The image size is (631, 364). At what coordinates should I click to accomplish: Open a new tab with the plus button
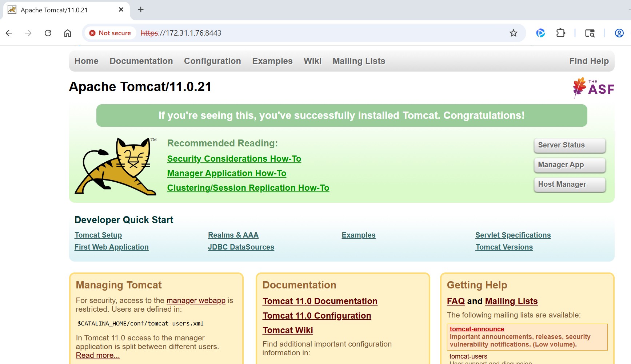(141, 10)
